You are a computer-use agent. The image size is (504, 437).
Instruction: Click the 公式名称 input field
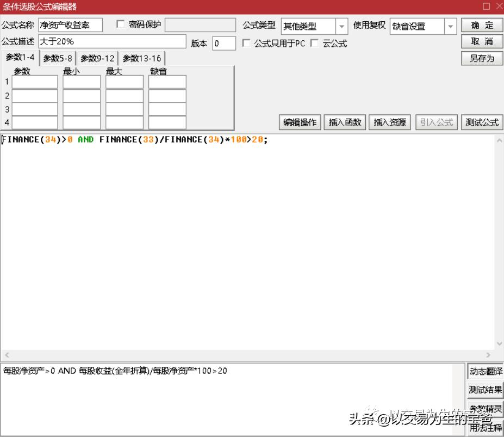(x=70, y=25)
